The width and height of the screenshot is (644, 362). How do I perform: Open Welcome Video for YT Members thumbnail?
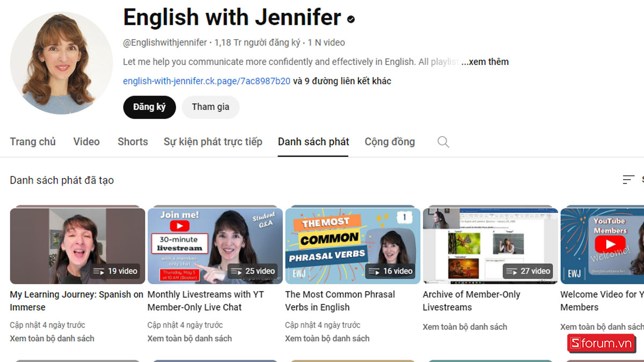tap(602, 246)
